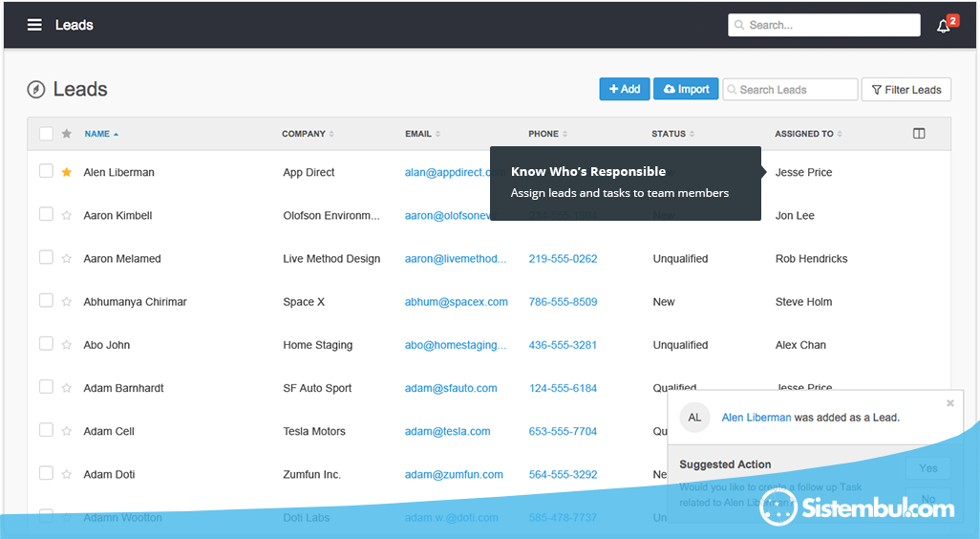
Task: Open the hamburger navigation menu
Action: coord(34,25)
